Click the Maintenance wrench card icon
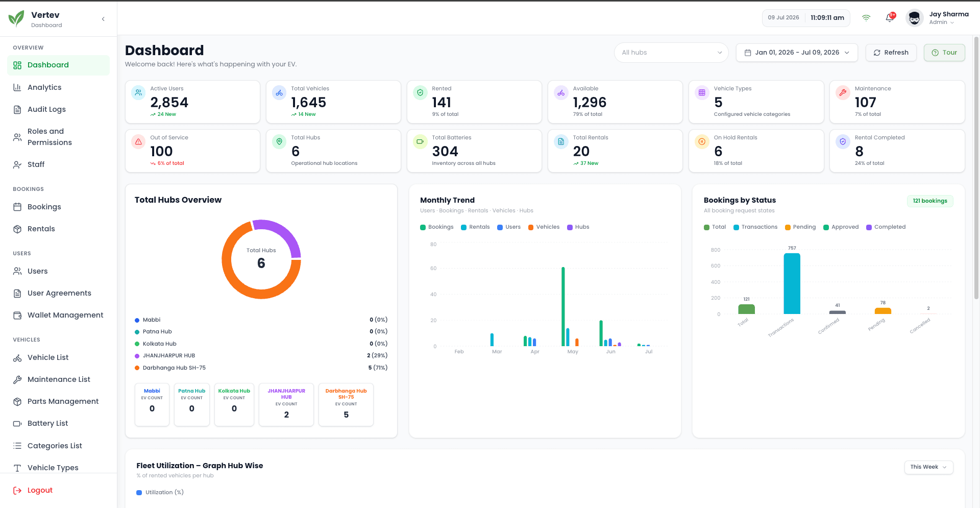This screenshot has height=508, width=980. [x=843, y=93]
